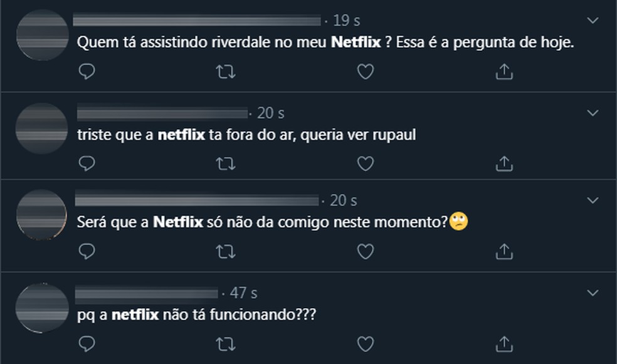Share the riverdale Netflix tweet
The height and width of the screenshot is (364, 617).
pos(504,72)
